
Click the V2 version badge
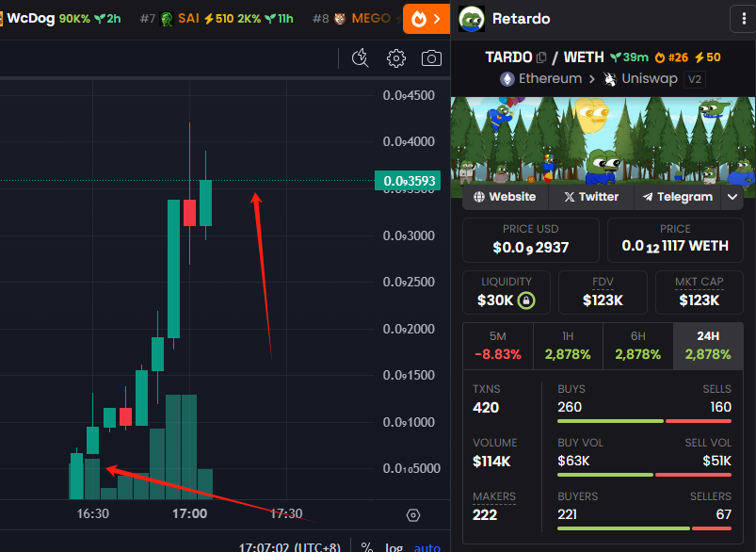click(695, 79)
